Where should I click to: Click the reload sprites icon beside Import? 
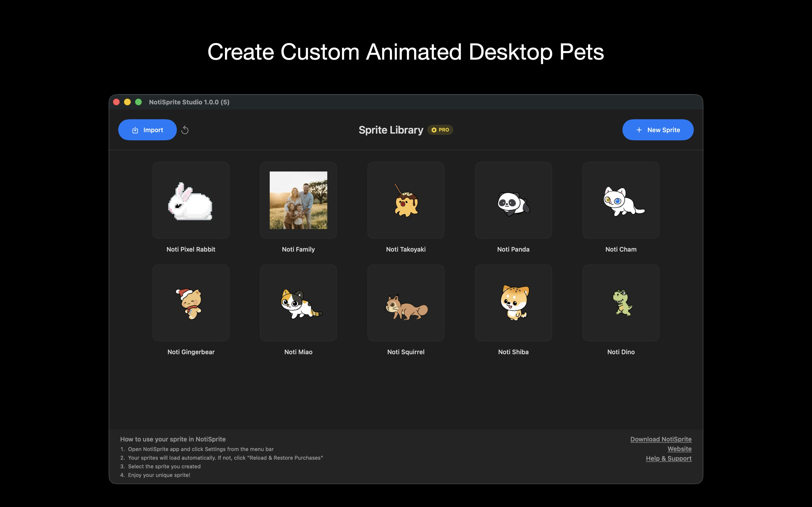[185, 130]
